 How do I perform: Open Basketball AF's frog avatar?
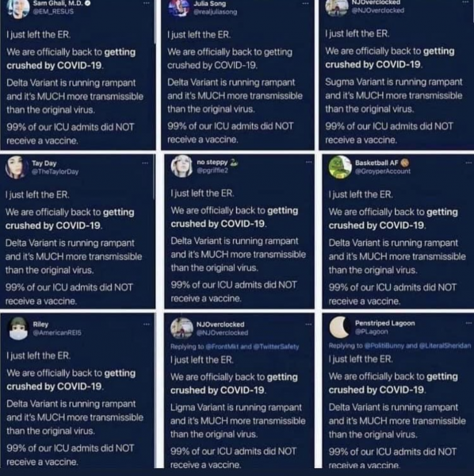tap(340, 167)
